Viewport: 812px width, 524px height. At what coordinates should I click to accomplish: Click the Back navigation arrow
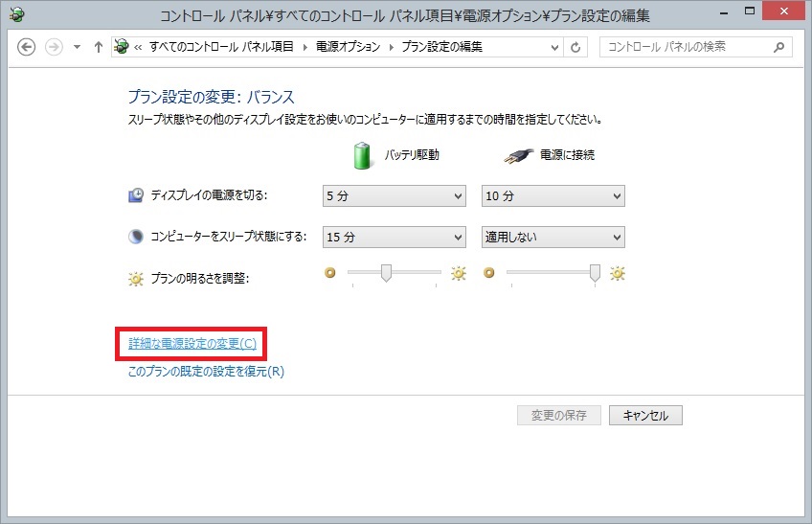(26, 47)
